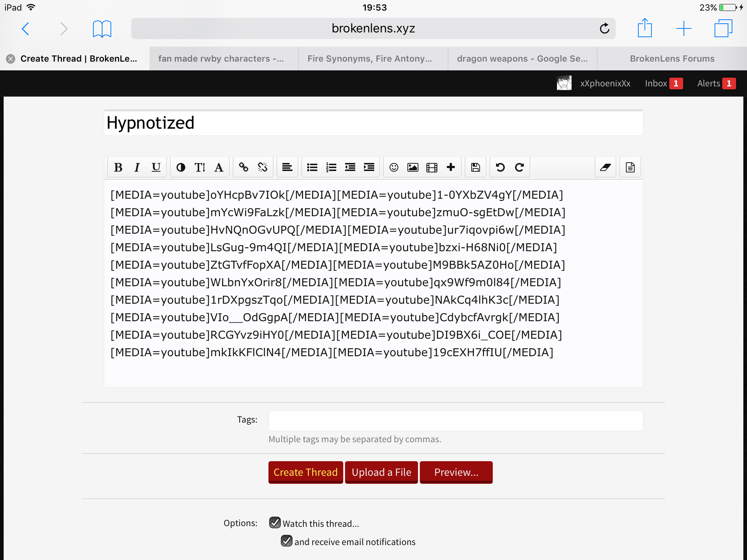The height and width of the screenshot is (560, 747).
Task: Open the insert plus menu
Action: click(x=450, y=167)
